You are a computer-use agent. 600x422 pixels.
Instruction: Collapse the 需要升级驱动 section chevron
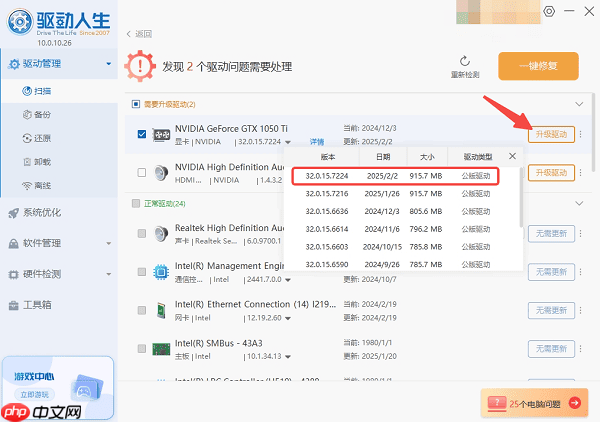tap(578, 104)
